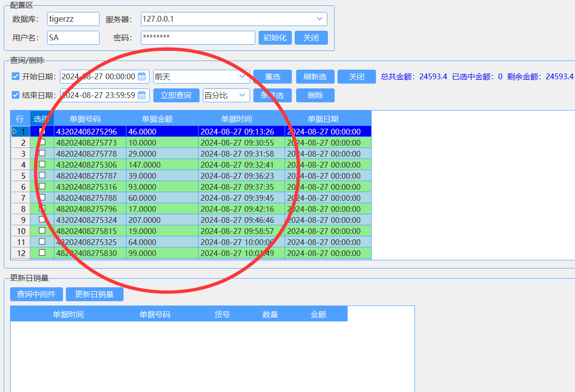Viewport: 575px width, 392px height.
Task: Click the 查询中间件 button
Action: pos(36,294)
